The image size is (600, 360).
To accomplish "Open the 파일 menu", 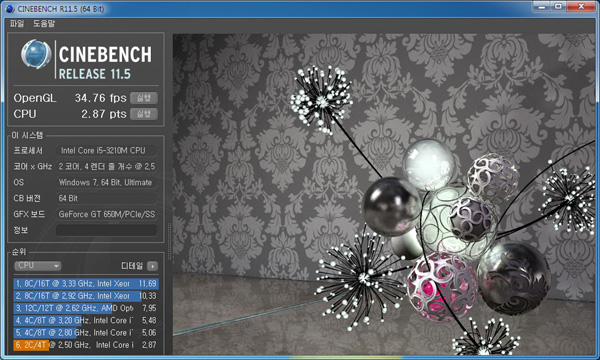I will [x=17, y=24].
